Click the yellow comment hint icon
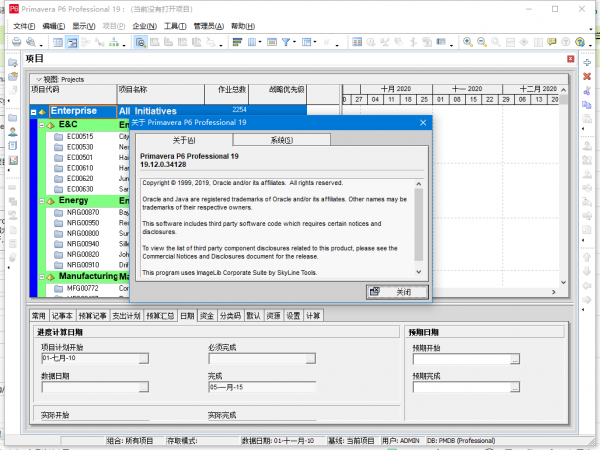Viewport: 600px width, 450px height. (x=551, y=42)
